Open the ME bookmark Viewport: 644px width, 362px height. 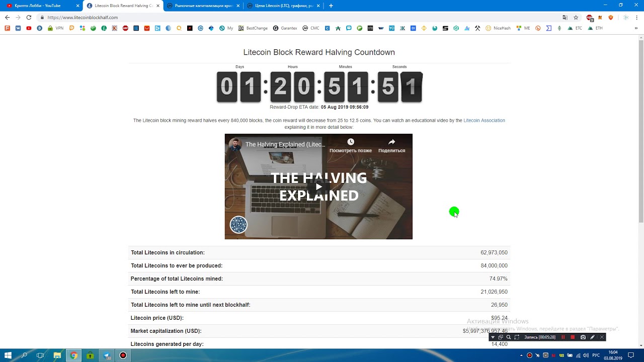523,28
